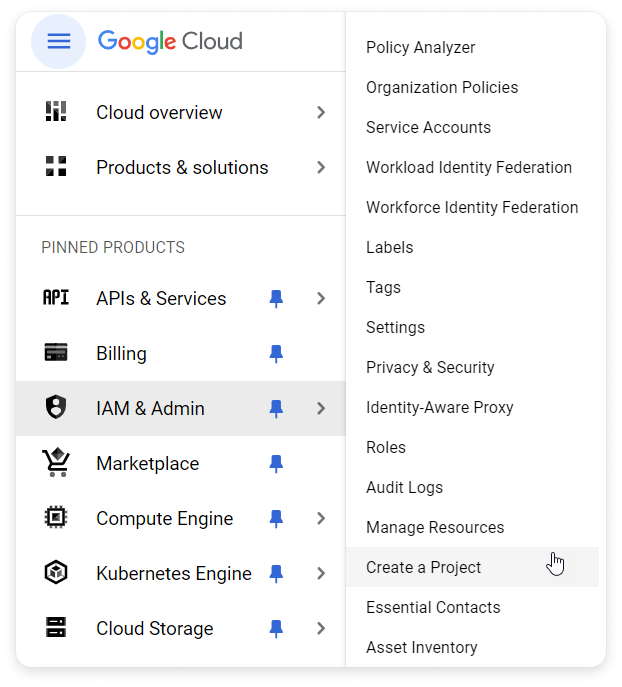Click the Billing credit card icon
Viewport: 622px width, 687px height.
pos(56,352)
